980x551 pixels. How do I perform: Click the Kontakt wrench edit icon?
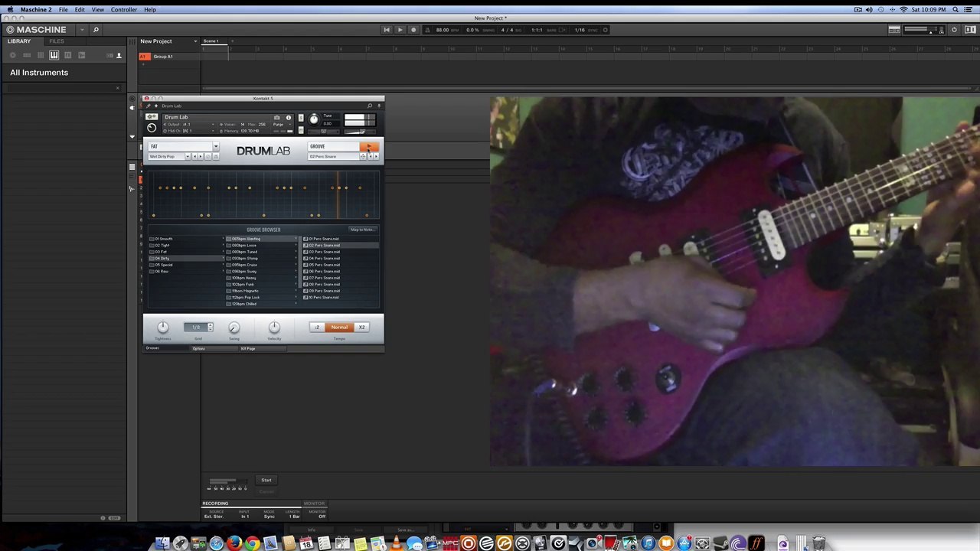[148, 106]
